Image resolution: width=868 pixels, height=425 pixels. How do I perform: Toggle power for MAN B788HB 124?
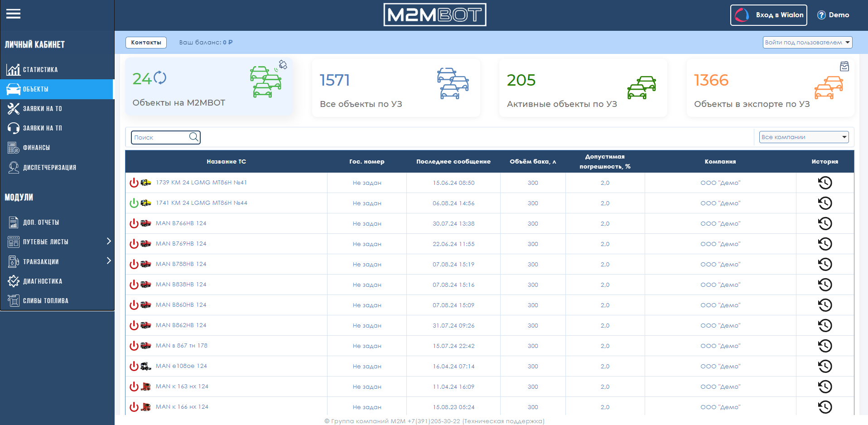134,264
